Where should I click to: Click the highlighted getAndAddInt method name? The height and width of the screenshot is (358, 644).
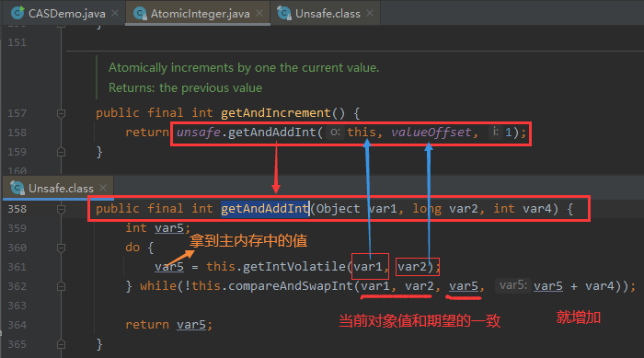pos(265,209)
